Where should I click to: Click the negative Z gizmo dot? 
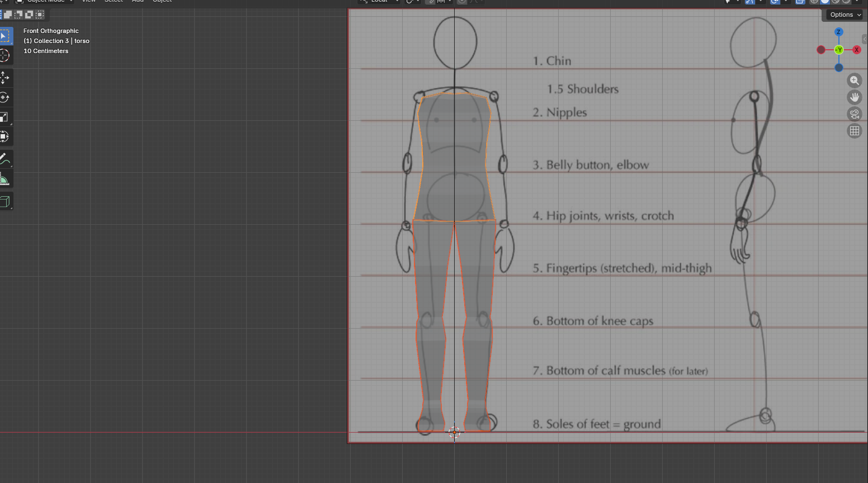838,68
